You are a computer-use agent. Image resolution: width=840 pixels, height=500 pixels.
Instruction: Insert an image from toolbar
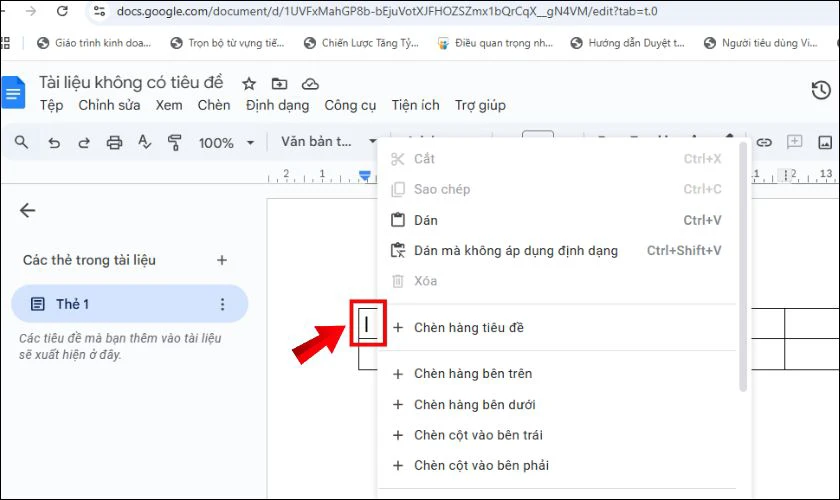(825, 142)
